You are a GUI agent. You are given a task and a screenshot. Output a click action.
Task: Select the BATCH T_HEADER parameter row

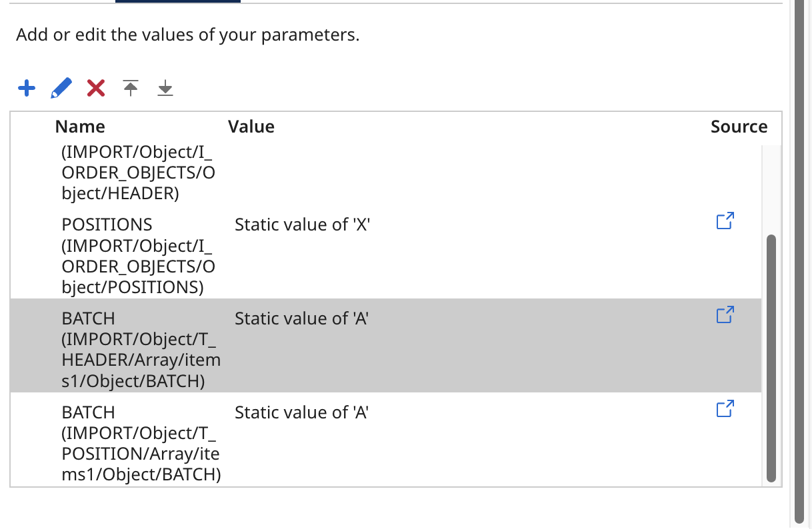coord(141,350)
